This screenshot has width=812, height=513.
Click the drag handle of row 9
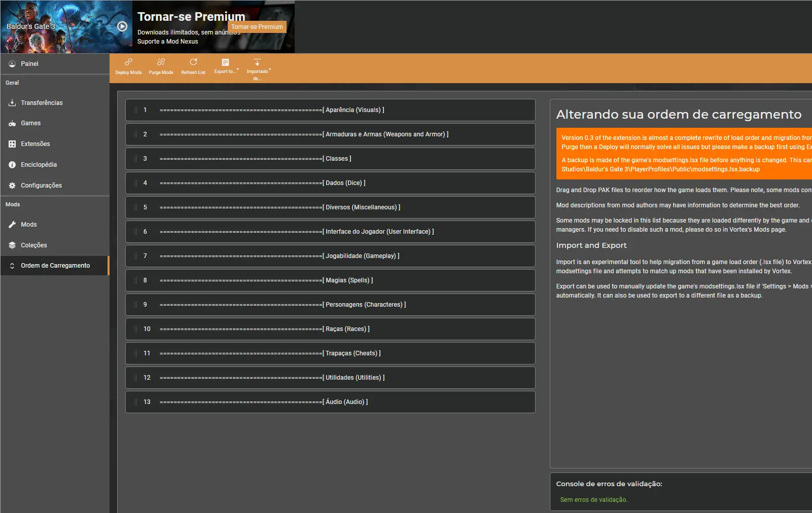135,305
